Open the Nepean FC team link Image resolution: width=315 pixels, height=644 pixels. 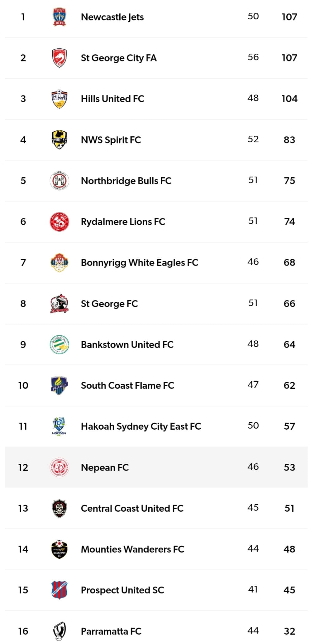(x=105, y=467)
